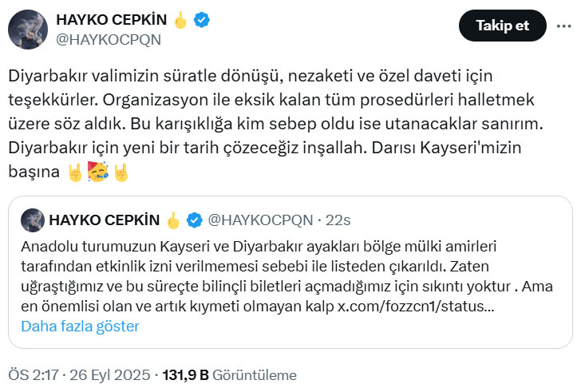581x392 pixels.
Task: Click the party face emoji ending the tweet
Action: 100,172
